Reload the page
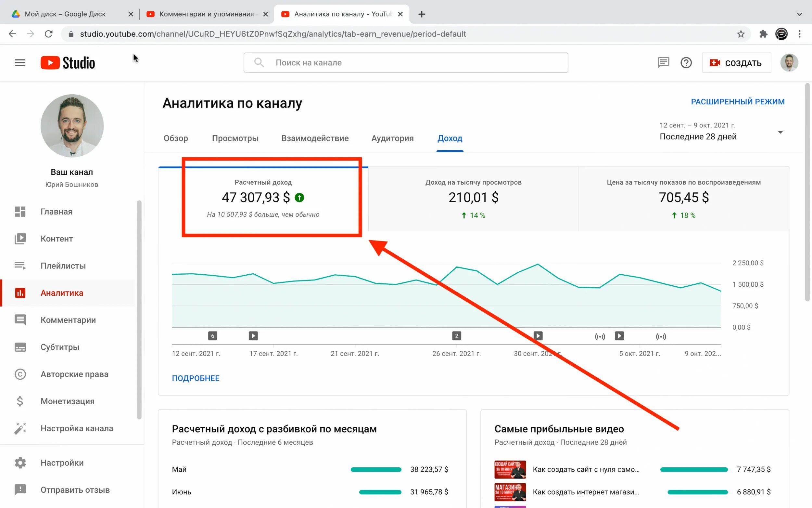Screen dimensions: 812x508 [x=49, y=34]
